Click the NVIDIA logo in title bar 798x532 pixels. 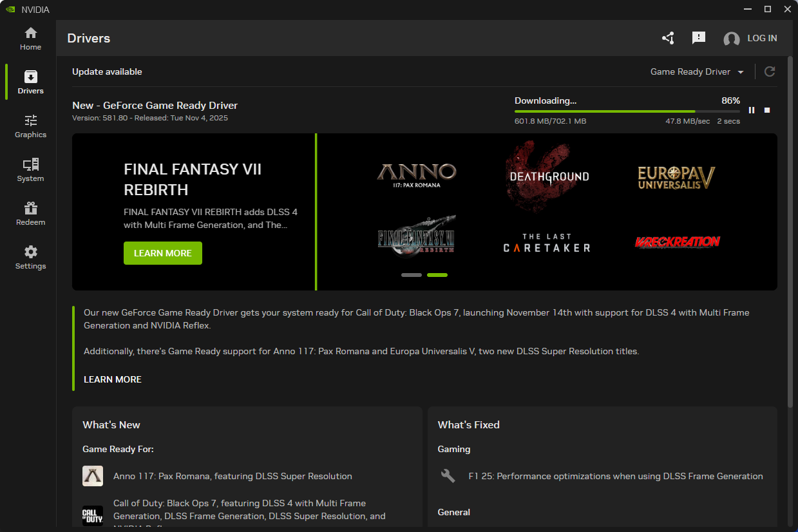click(x=10, y=10)
